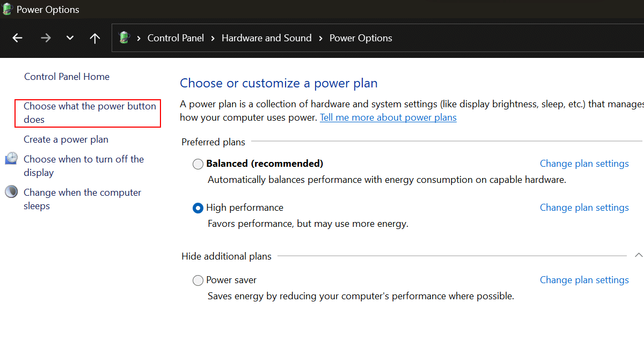Screen dimensions: 644x362
Task: Go to Hardware and Sound breadcrumb
Action: pos(266,38)
